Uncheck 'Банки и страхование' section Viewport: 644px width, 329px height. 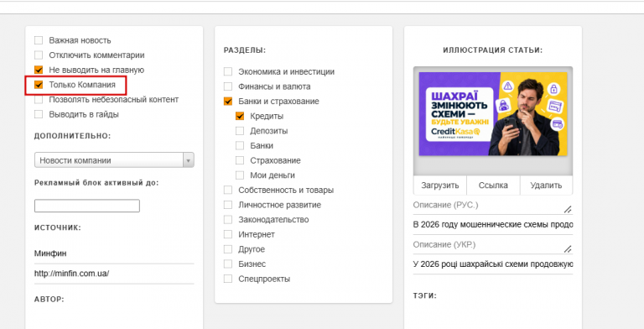pyautogui.click(x=228, y=102)
